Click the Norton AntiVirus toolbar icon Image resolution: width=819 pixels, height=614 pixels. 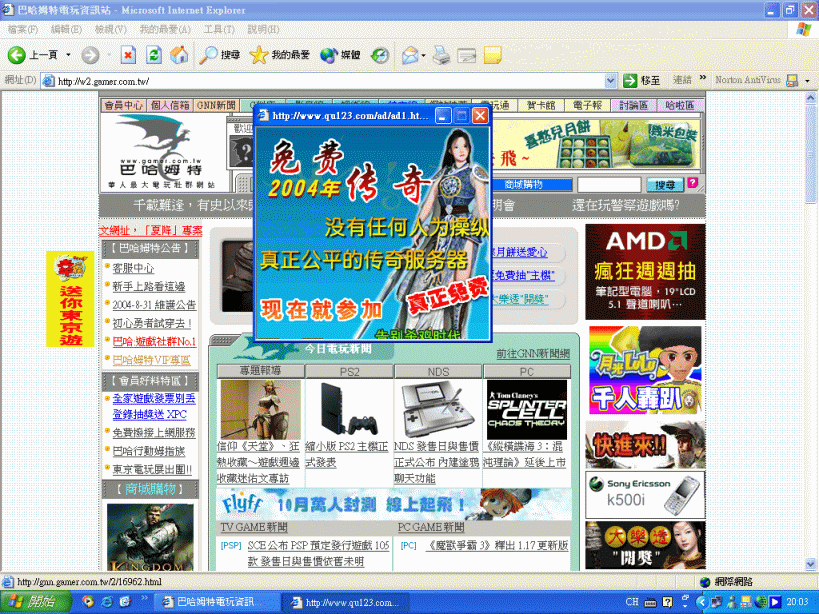(792, 80)
